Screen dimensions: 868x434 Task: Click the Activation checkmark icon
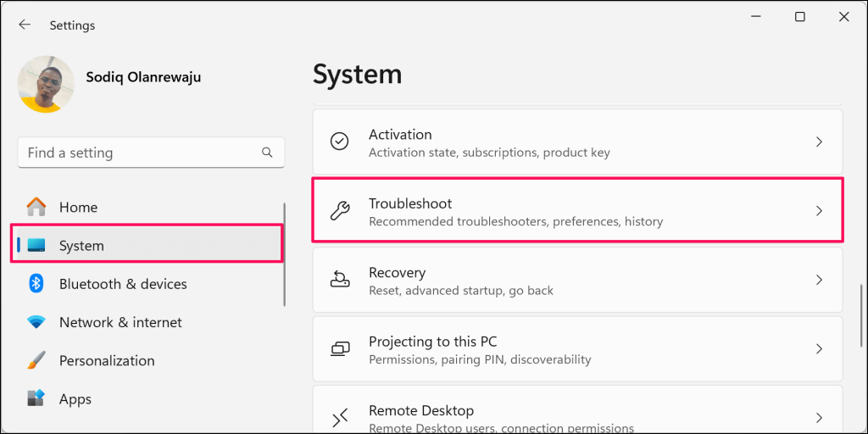click(340, 142)
